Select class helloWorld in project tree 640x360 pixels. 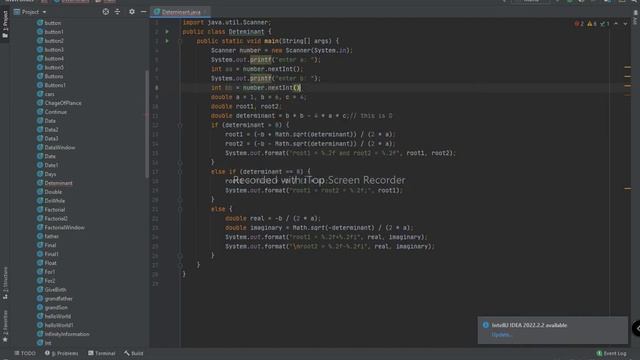54,317
